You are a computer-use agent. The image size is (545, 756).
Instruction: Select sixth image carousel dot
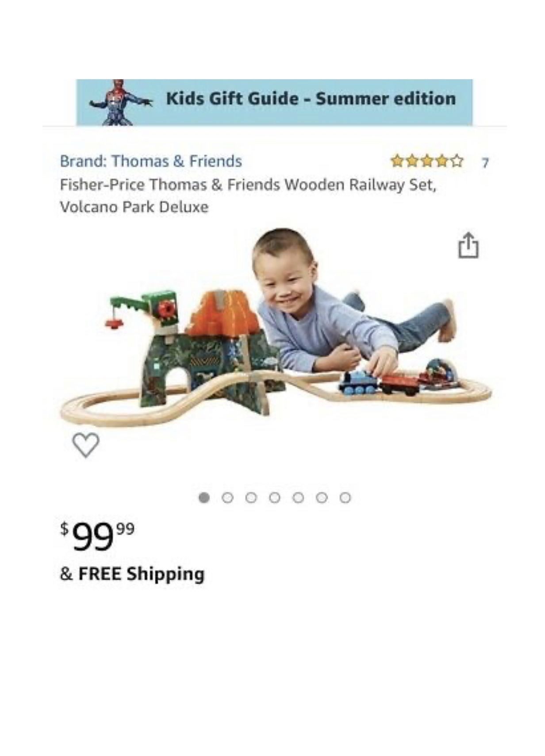click(x=322, y=498)
